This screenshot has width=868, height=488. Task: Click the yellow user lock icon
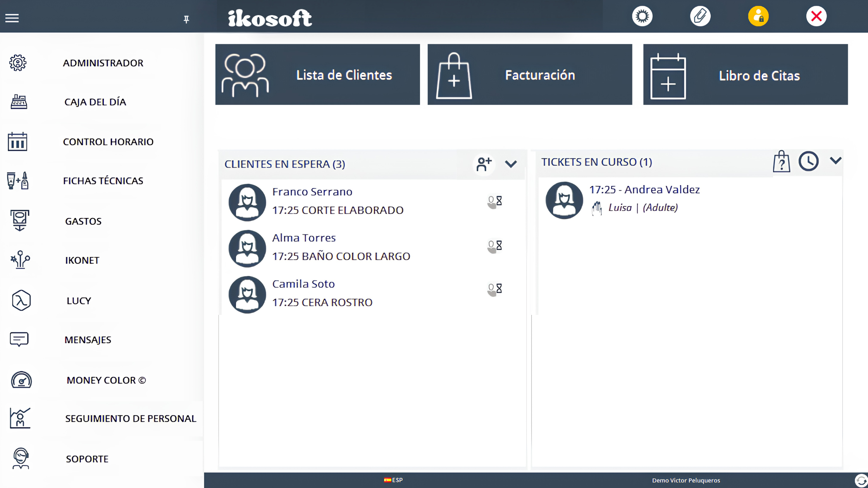pyautogui.click(x=758, y=16)
